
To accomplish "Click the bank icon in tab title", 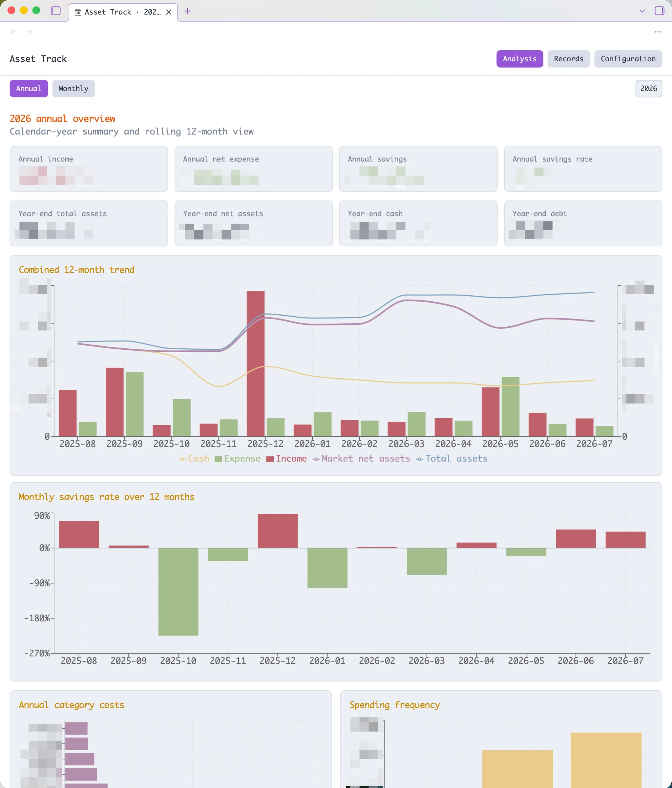I will [78, 12].
